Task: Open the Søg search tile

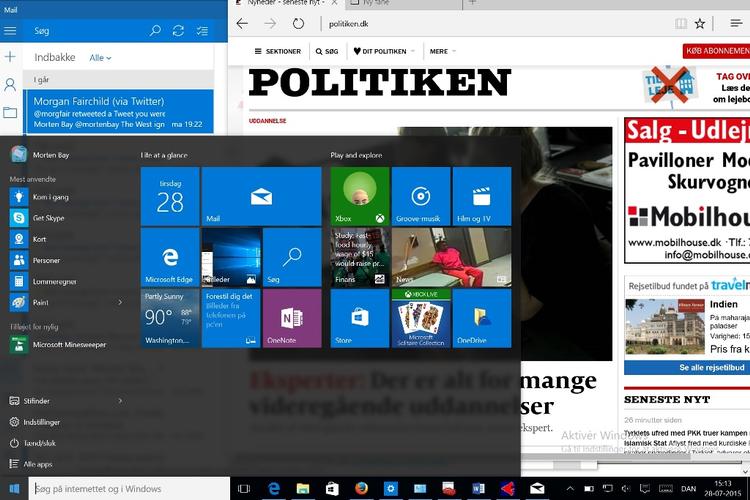Action: [292, 257]
